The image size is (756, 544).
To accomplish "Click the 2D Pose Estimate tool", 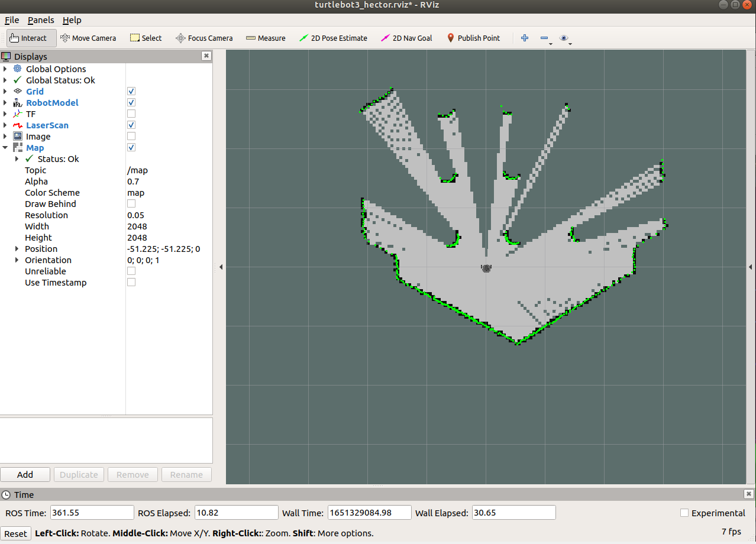I will tap(334, 38).
